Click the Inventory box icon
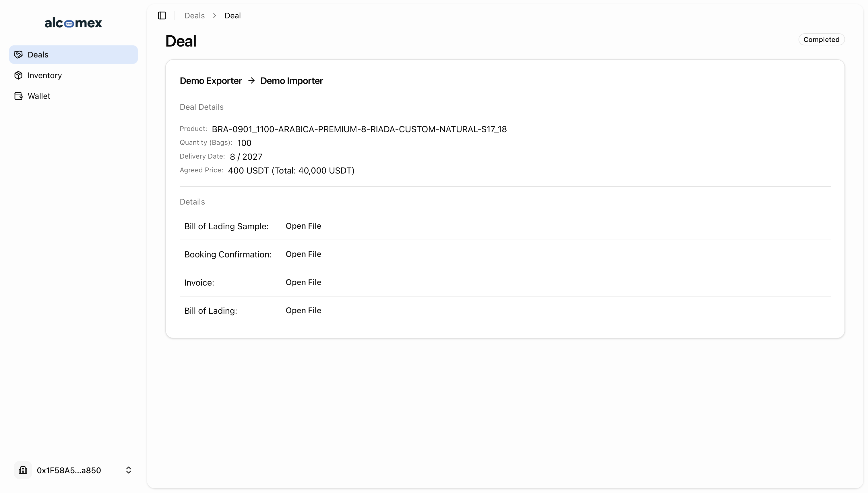The width and height of the screenshot is (868, 493). point(19,75)
